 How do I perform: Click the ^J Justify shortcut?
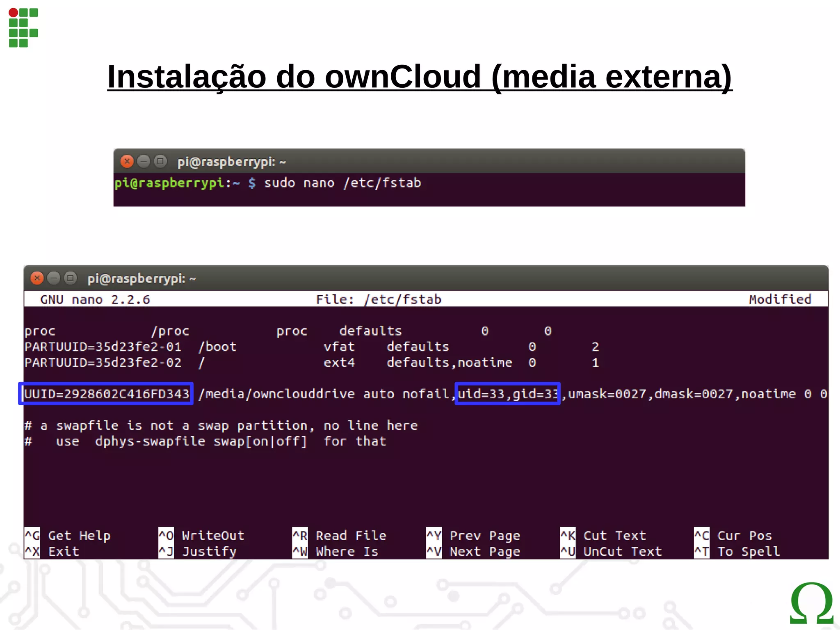[x=198, y=552]
